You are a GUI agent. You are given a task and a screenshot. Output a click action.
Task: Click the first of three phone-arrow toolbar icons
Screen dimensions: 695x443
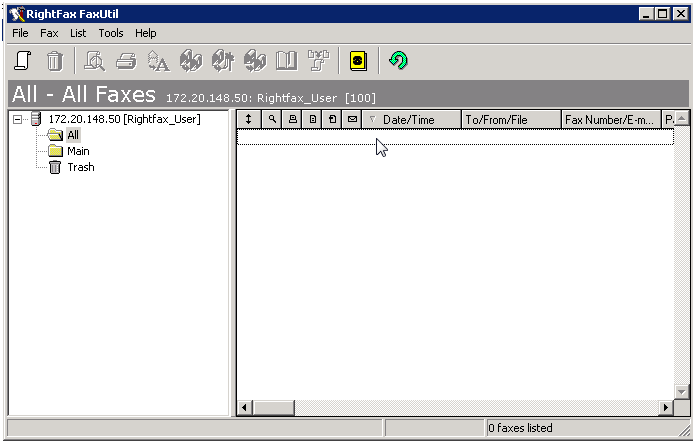coord(191,61)
